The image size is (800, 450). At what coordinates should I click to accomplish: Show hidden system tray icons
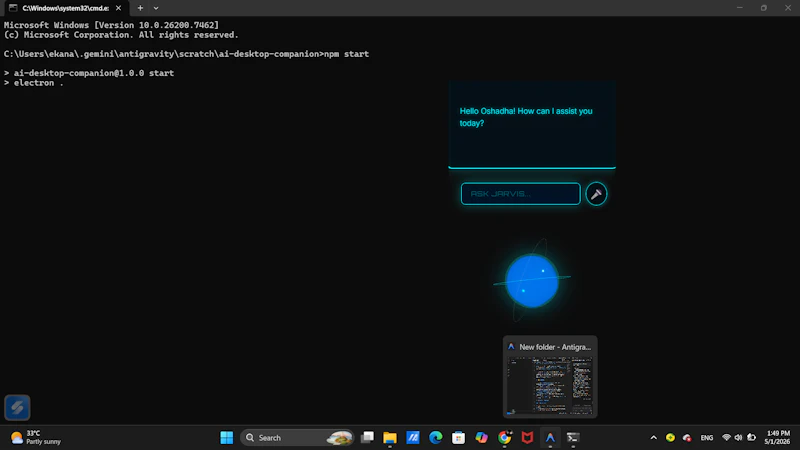[654, 437]
